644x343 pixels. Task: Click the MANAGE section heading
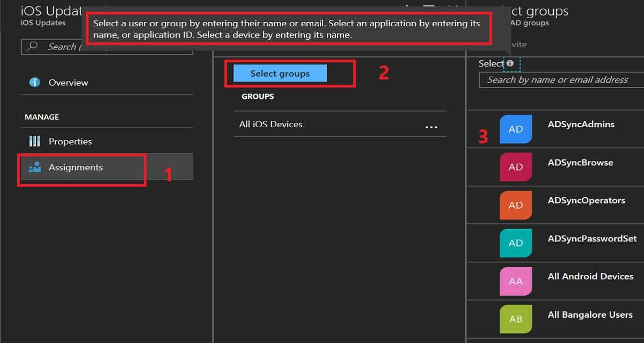pos(42,117)
